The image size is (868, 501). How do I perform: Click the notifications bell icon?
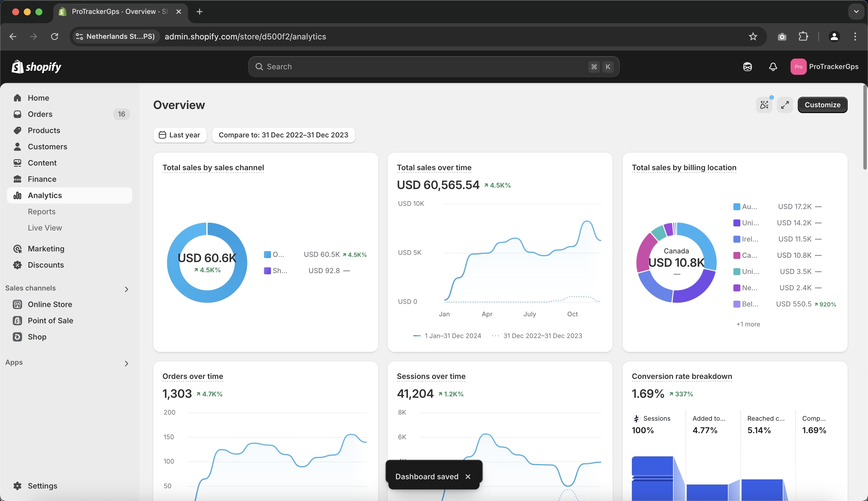coord(772,66)
